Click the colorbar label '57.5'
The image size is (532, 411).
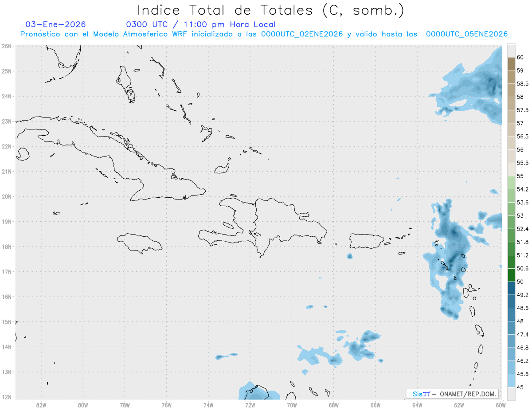[522, 110]
